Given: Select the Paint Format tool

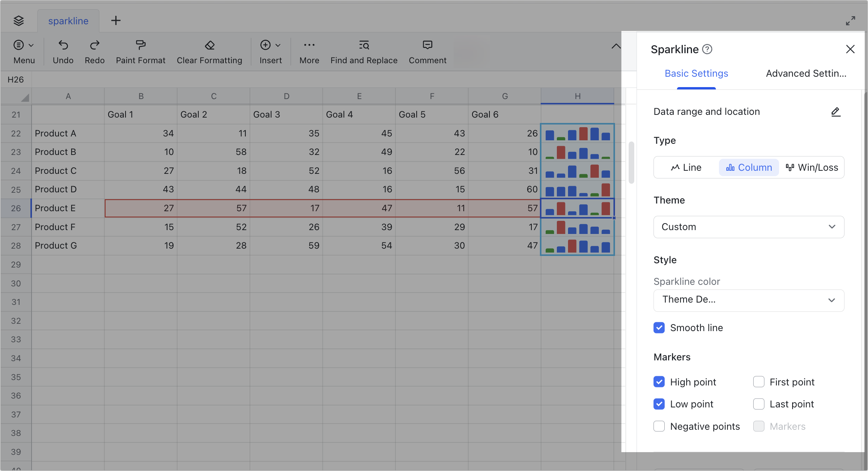Looking at the screenshot, I should (140, 51).
